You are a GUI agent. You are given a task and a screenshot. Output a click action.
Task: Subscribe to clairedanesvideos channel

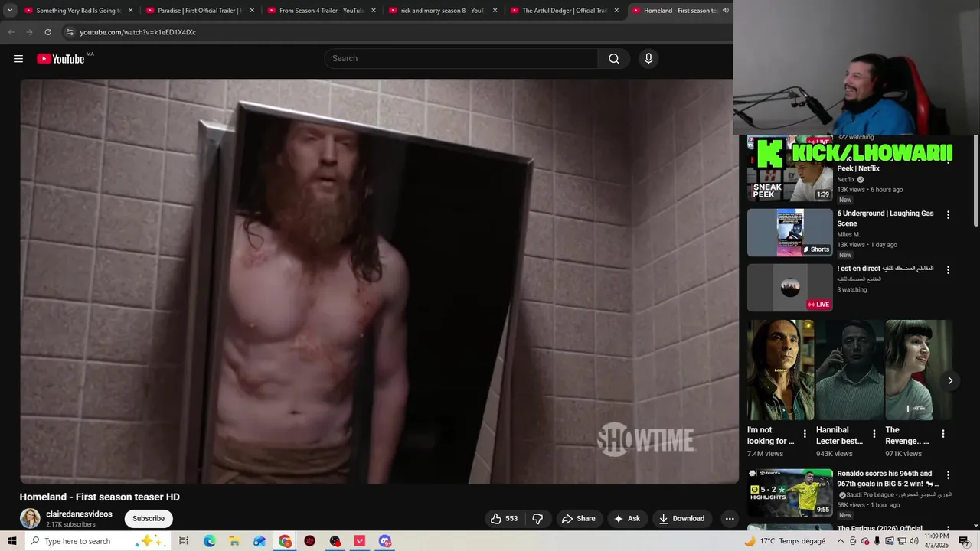pos(149,518)
